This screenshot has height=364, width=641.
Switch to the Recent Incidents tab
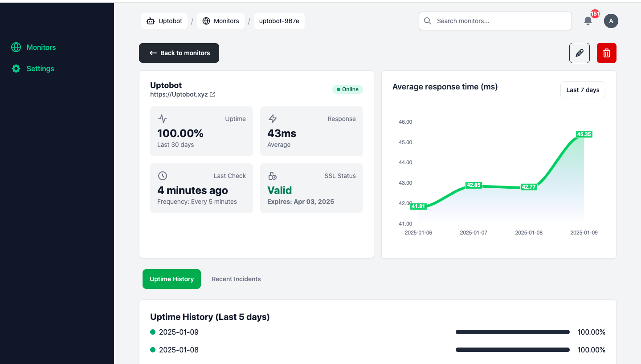tap(236, 279)
